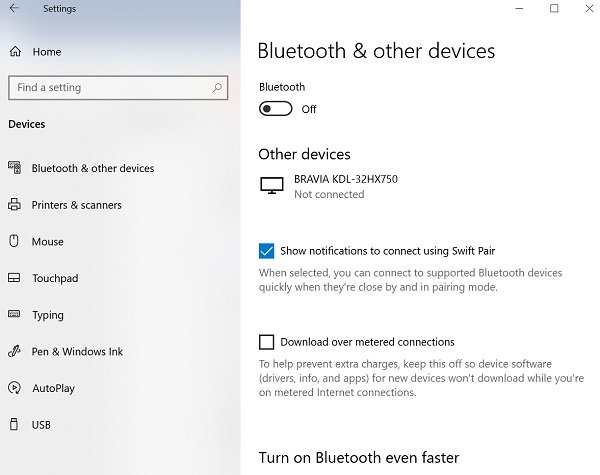Click the search magnifier icon
The height and width of the screenshot is (475, 600).
217,88
